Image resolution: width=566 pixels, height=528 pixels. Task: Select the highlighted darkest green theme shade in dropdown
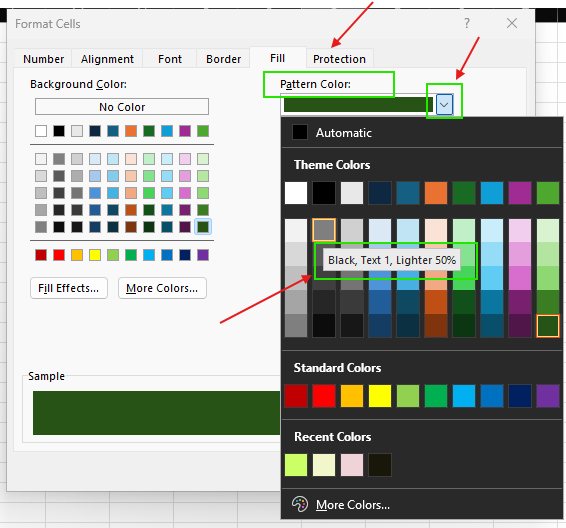click(x=548, y=326)
